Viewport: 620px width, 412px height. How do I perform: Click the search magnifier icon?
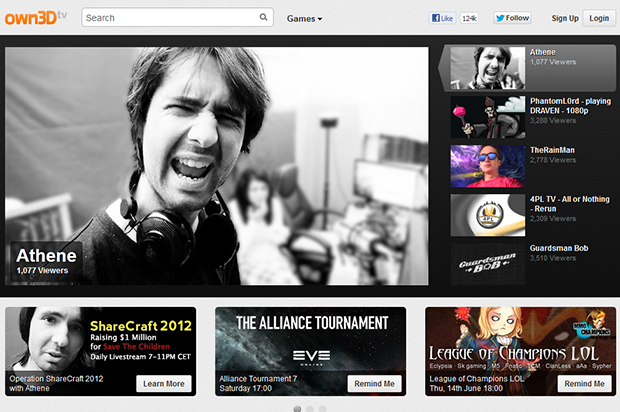click(263, 17)
